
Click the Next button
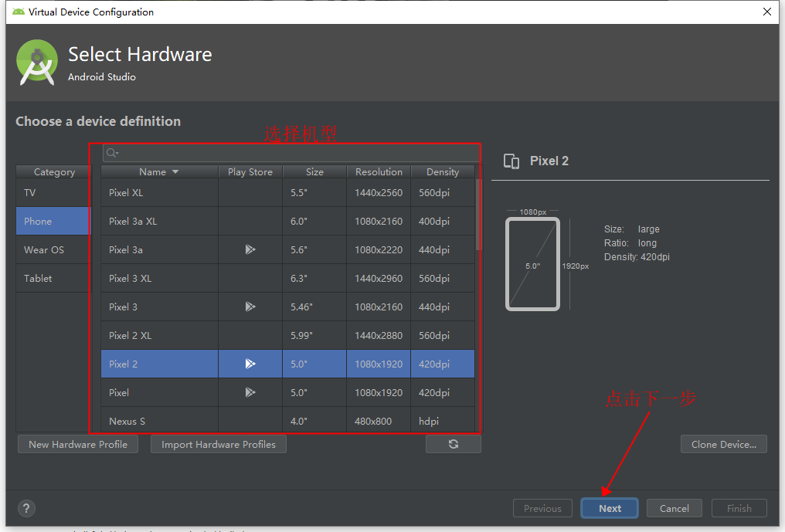click(x=610, y=508)
